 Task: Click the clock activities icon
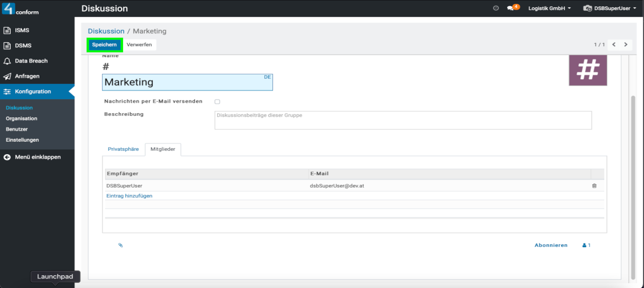496,8
